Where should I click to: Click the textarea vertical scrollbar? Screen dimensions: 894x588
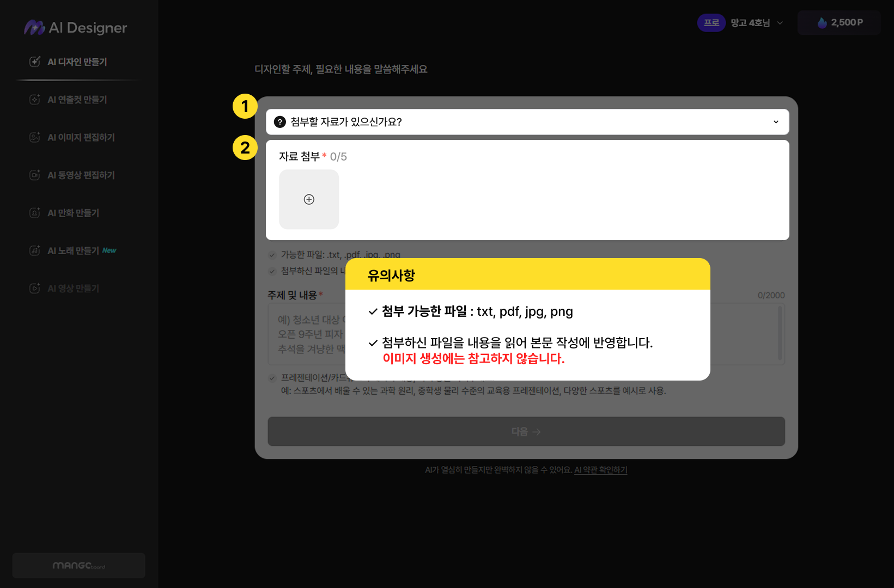780,333
